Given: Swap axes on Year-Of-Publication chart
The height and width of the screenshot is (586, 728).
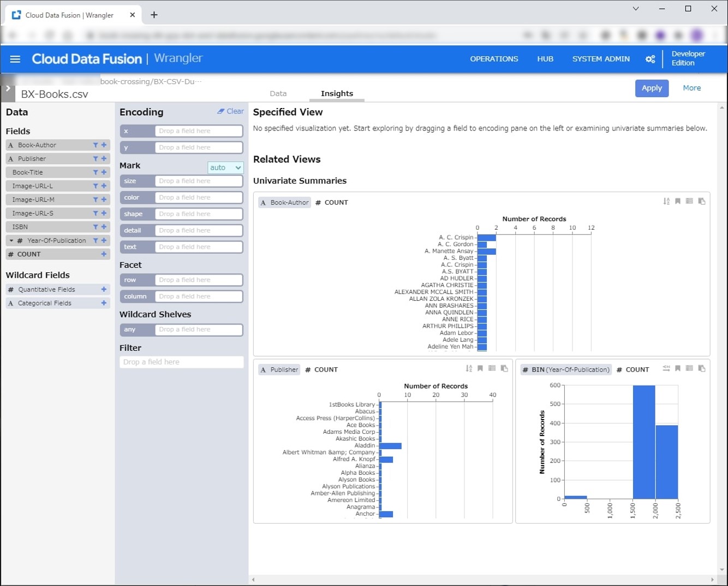Looking at the screenshot, I should pyautogui.click(x=666, y=369).
